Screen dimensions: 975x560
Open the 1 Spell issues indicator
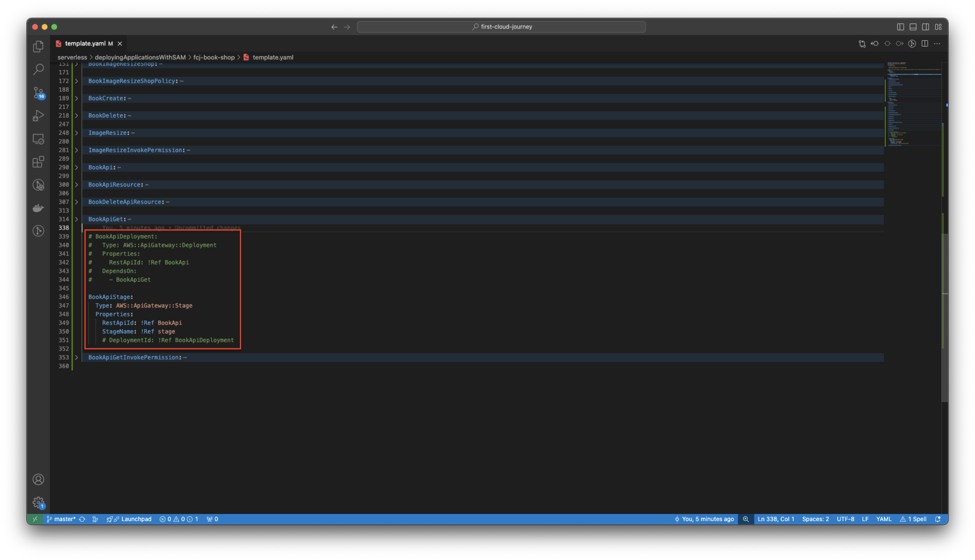tap(913, 519)
